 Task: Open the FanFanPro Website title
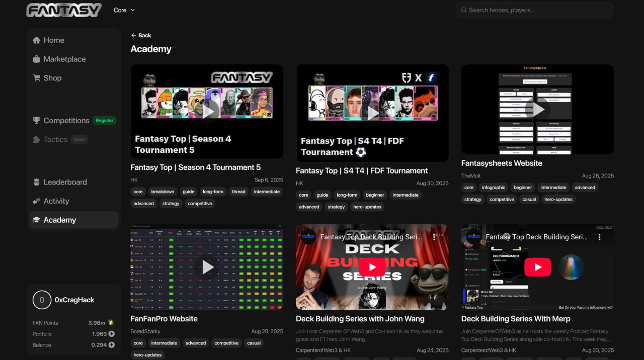(164, 319)
